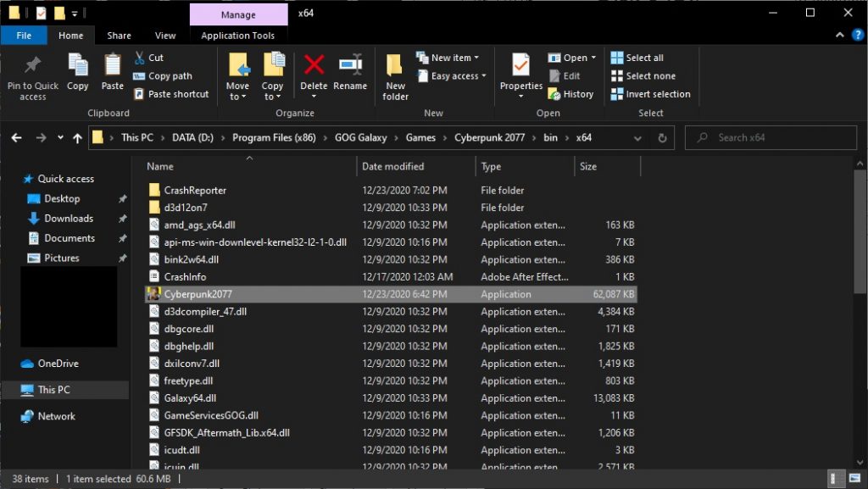The width and height of the screenshot is (868, 489).
Task: Select the CrashInfo file
Action: [x=185, y=276]
